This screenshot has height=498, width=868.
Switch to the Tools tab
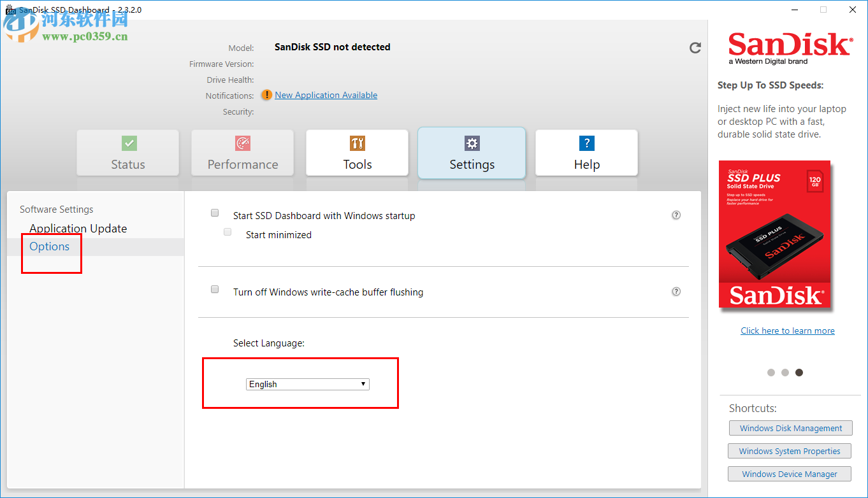coord(357,153)
